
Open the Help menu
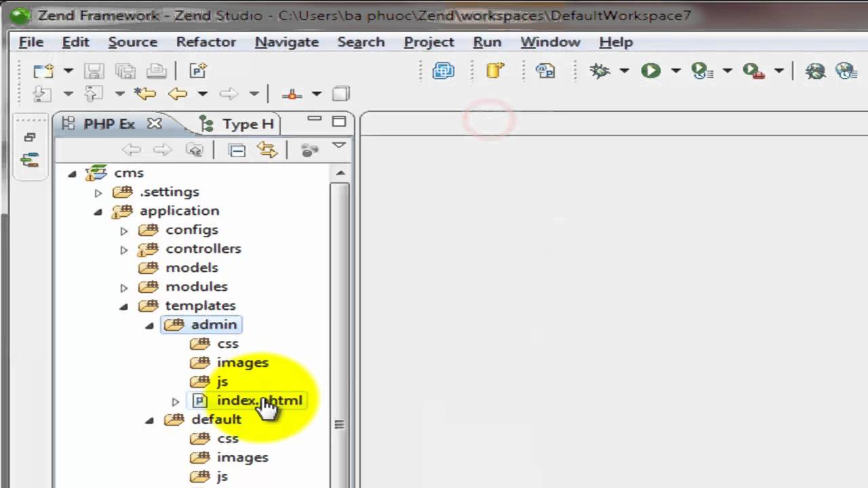(616, 42)
